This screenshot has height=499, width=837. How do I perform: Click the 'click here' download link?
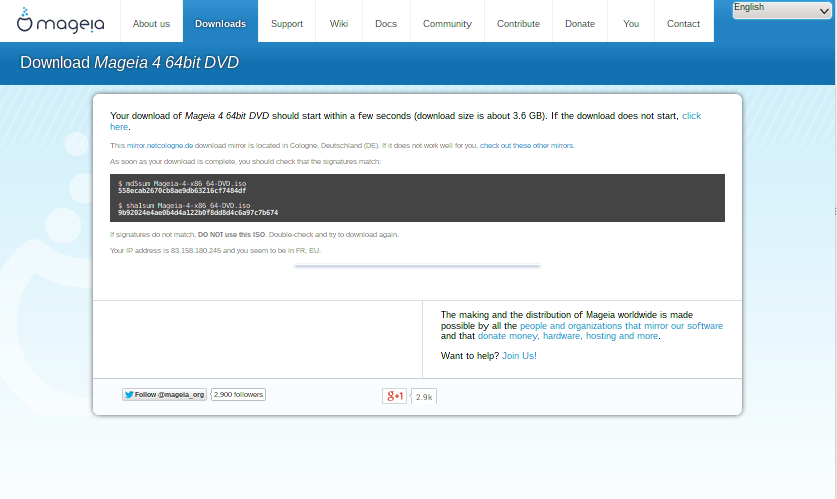[x=691, y=116]
